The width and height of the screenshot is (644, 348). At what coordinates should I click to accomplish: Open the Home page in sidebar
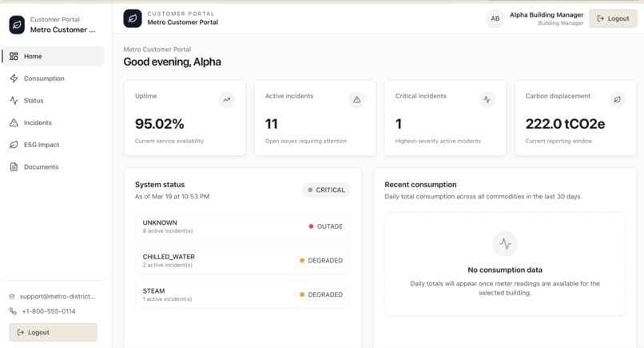tap(54, 56)
